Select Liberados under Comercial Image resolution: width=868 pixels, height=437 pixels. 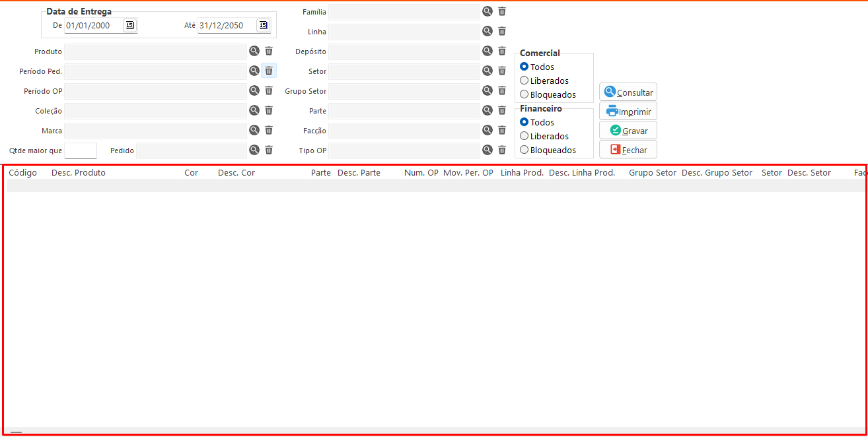524,81
